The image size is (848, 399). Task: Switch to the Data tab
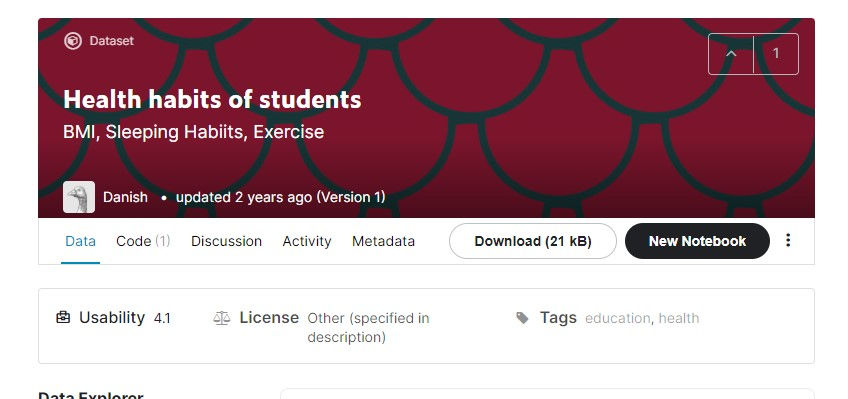click(x=81, y=241)
